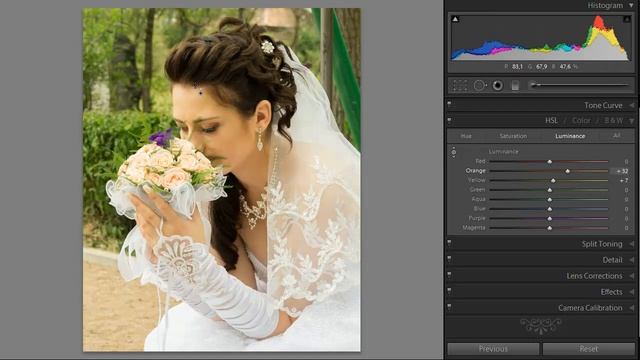This screenshot has height=360, width=640.
Task: Click the Yellow value field showing +7
Action: click(x=623, y=180)
